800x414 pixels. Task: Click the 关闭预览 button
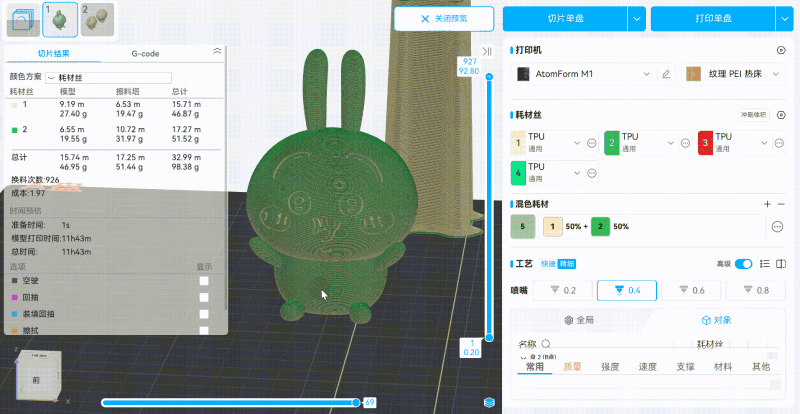click(444, 19)
